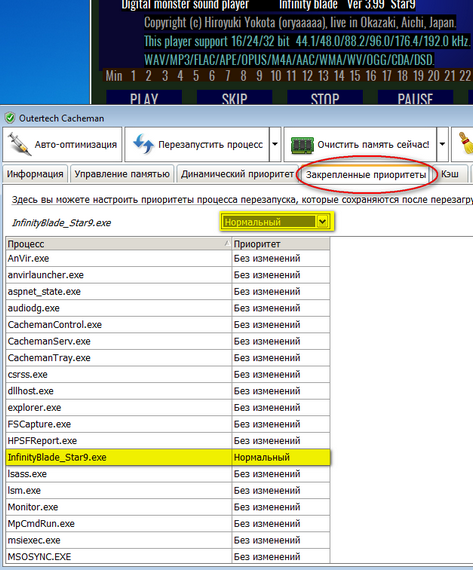This screenshot has height=570, width=473.
Task: Click Без изменений priority cell for AnVir.exe
Action: pos(281,258)
